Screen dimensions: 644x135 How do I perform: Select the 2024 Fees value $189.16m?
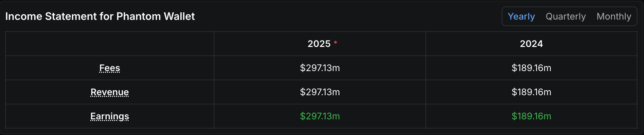point(531,68)
